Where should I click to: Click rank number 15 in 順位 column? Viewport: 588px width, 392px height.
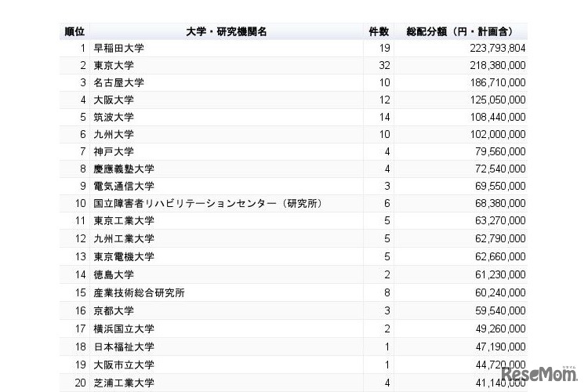pyautogui.click(x=80, y=292)
